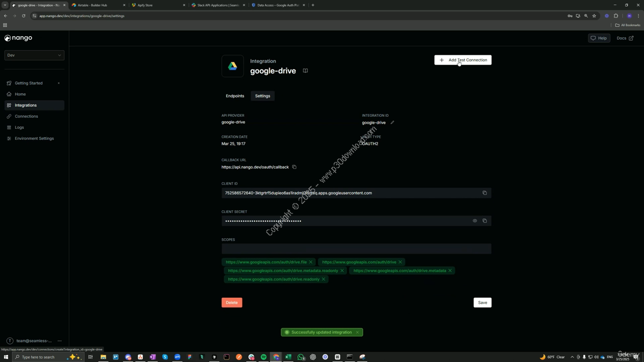Viewport: 644px width, 362px height.
Task: Open the browser extensions puzzle icon
Action: coord(616,16)
